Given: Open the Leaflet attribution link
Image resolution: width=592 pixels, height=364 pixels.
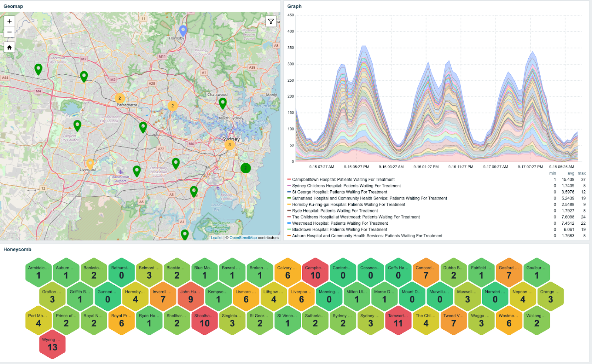Looking at the screenshot, I should tap(216, 238).
